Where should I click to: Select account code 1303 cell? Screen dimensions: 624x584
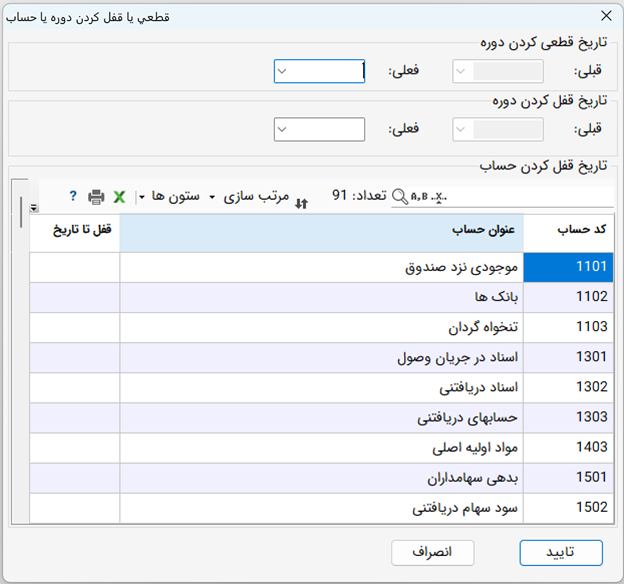pos(568,418)
